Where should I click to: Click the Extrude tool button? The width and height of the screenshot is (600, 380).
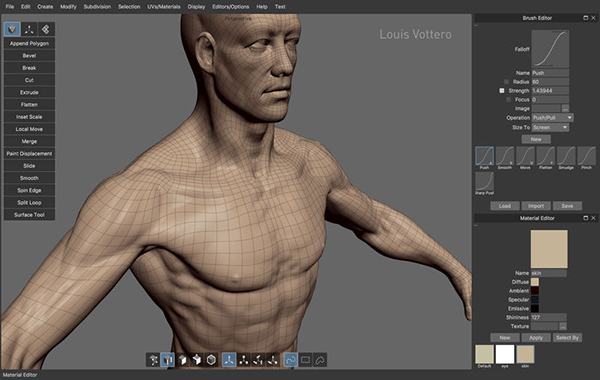click(29, 92)
